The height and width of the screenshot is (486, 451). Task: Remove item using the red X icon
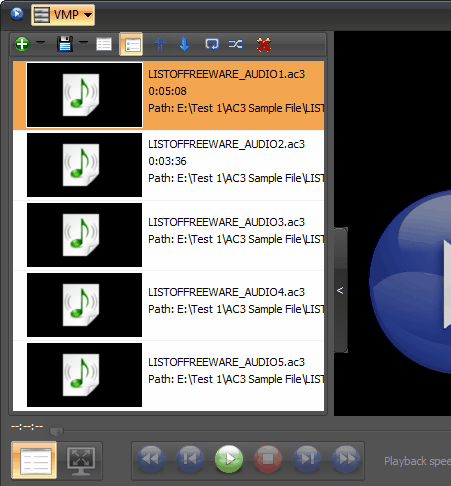pos(264,44)
